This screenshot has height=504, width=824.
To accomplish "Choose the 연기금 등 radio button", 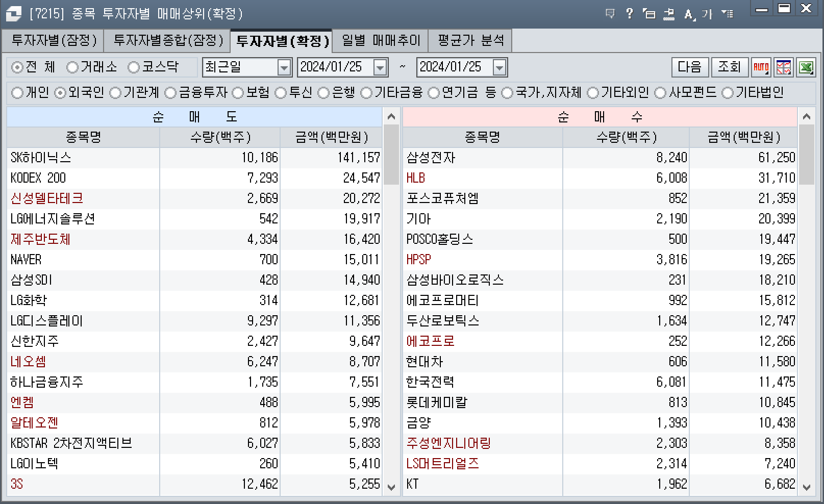I will (x=434, y=93).
